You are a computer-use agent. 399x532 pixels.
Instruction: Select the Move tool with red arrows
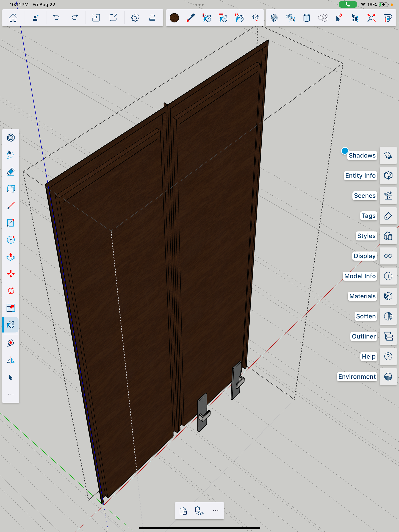[11, 274]
